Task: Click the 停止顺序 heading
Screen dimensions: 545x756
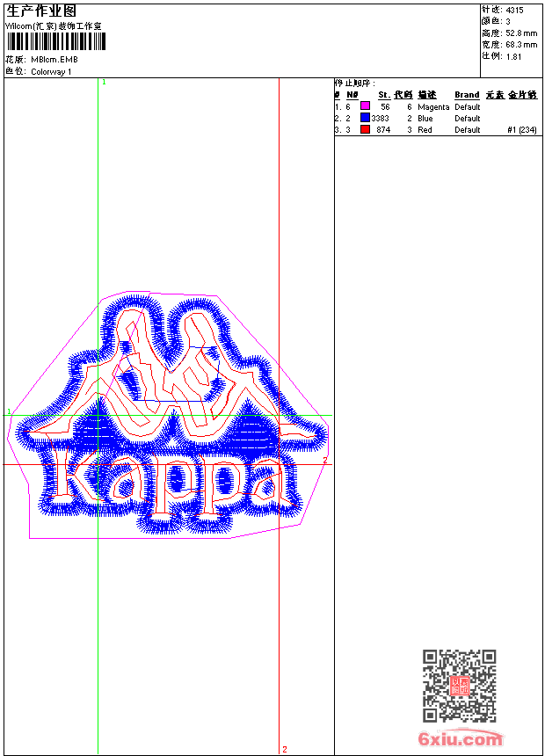Action: tap(354, 84)
